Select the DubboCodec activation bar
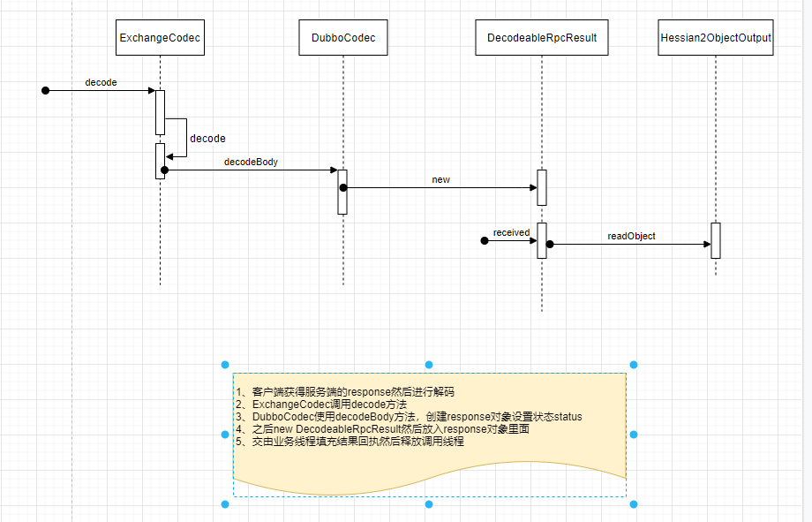Viewport: 812px width, 522px height. coord(342,192)
